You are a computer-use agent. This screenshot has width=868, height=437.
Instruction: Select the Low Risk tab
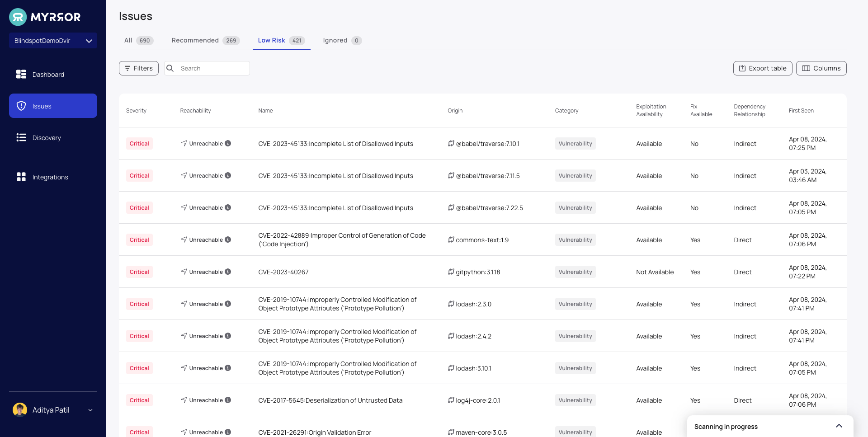(281, 40)
